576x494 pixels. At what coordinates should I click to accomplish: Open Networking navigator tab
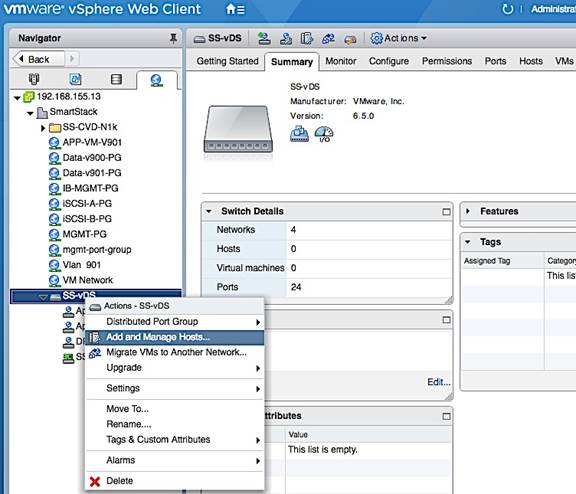coord(157,80)
